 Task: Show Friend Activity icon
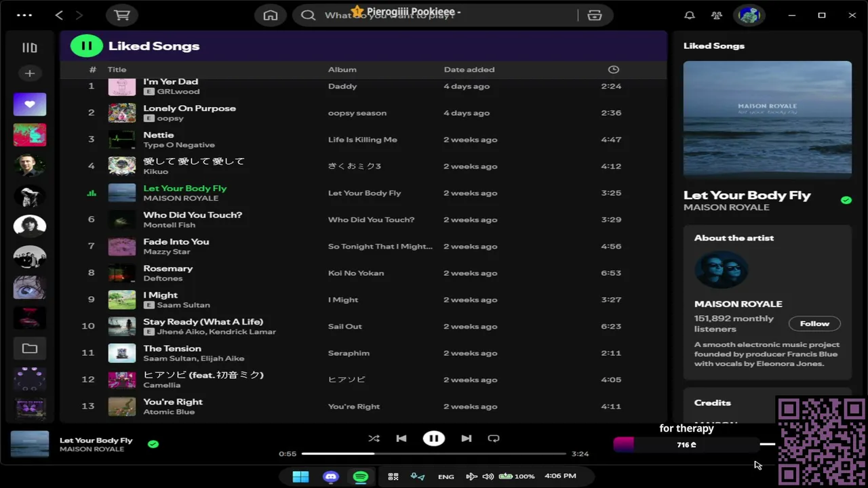click(x=717, y=15)
